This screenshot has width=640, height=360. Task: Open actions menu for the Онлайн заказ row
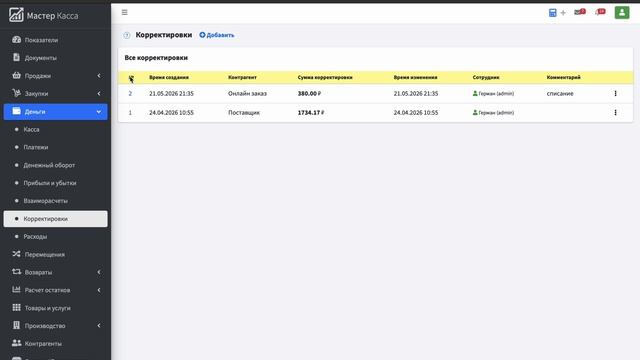point(615,93)
